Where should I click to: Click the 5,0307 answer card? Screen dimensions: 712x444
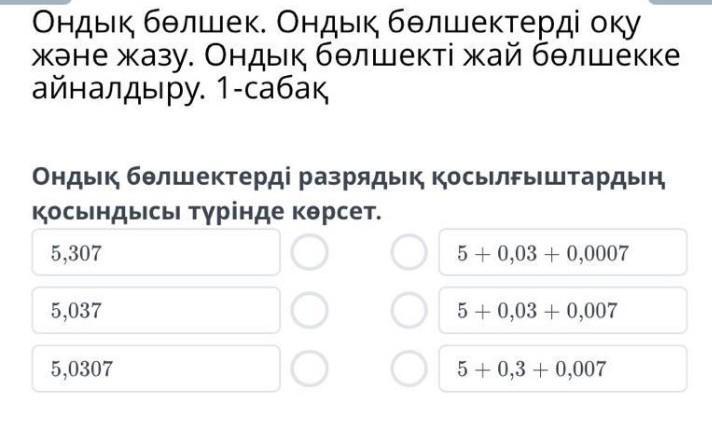155,369
